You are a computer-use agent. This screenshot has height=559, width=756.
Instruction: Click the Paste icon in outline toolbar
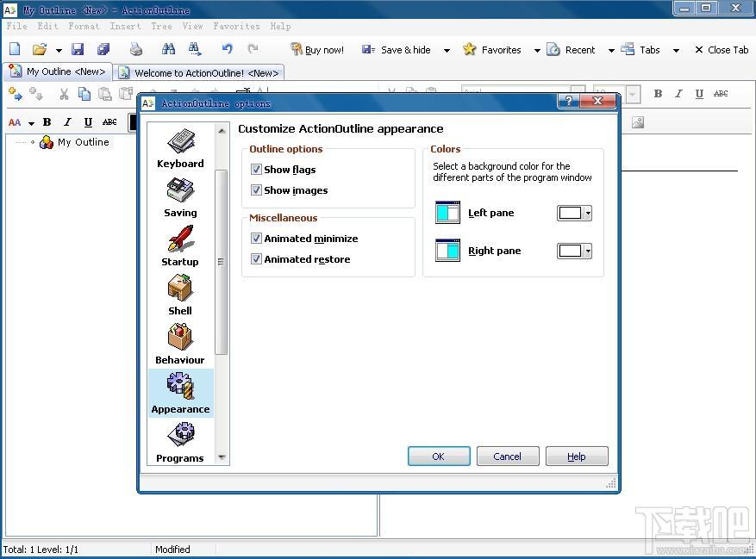point(104,94)
